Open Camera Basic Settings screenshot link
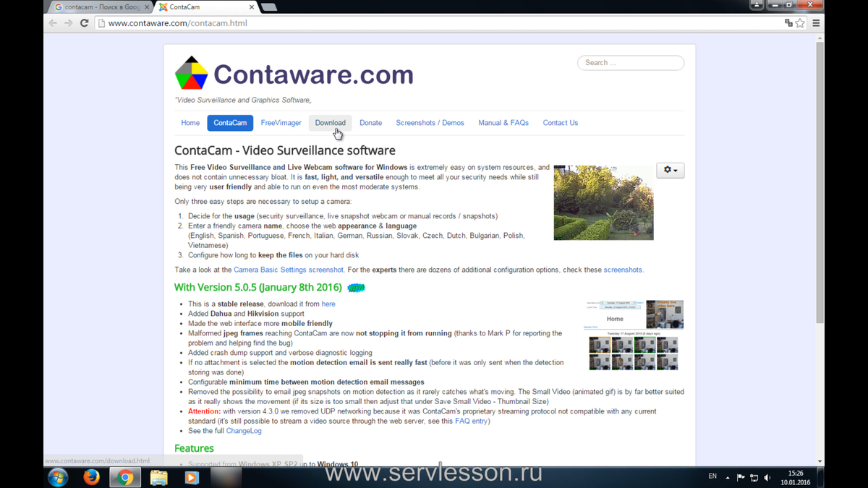 (289, 270)
